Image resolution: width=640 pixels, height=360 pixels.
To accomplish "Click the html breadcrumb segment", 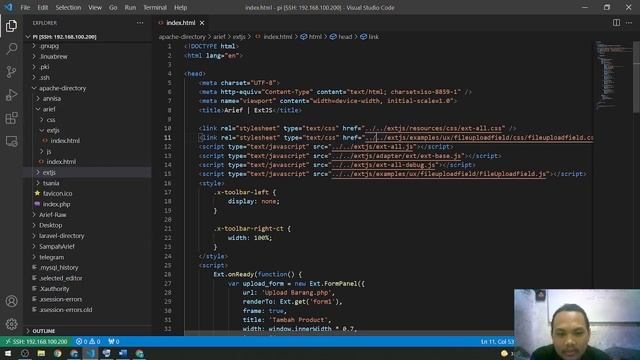I will coord(315,37).
